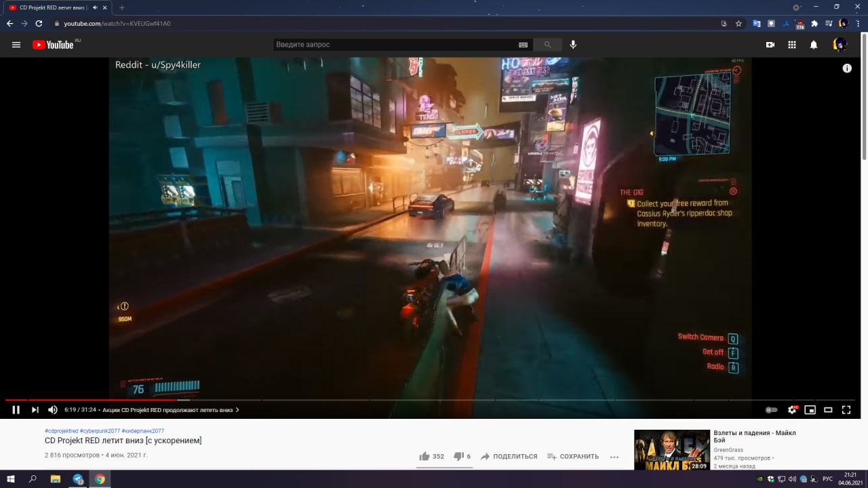This screenshot has width=868, height=488.
Task: Go to YouTube home via logo
Action: (54, 45)
